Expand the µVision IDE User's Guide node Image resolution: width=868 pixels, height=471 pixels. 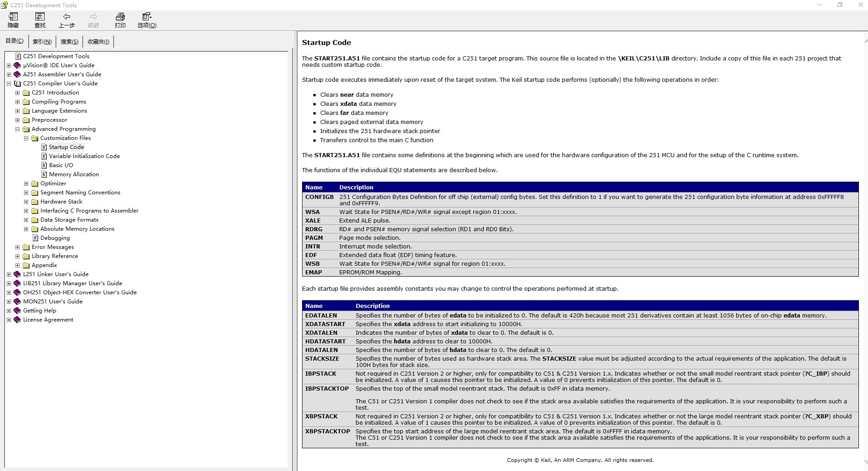coord(9,65)
